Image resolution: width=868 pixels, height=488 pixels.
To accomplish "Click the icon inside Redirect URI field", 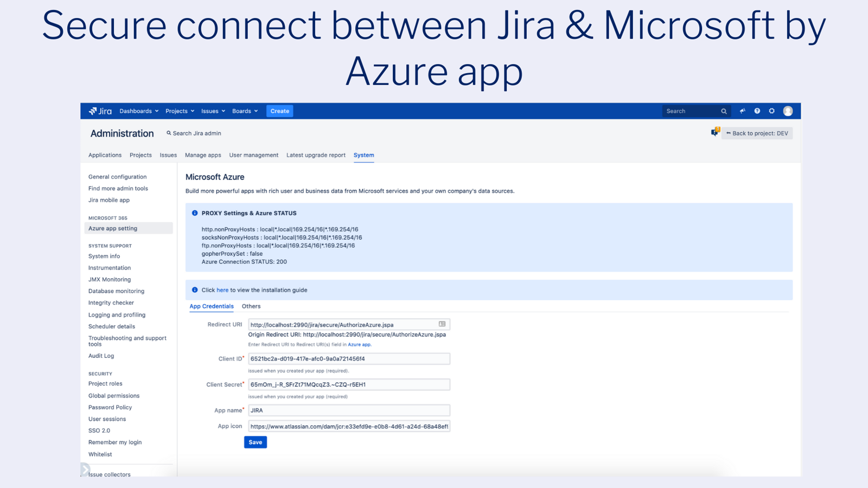I will 442,324.
